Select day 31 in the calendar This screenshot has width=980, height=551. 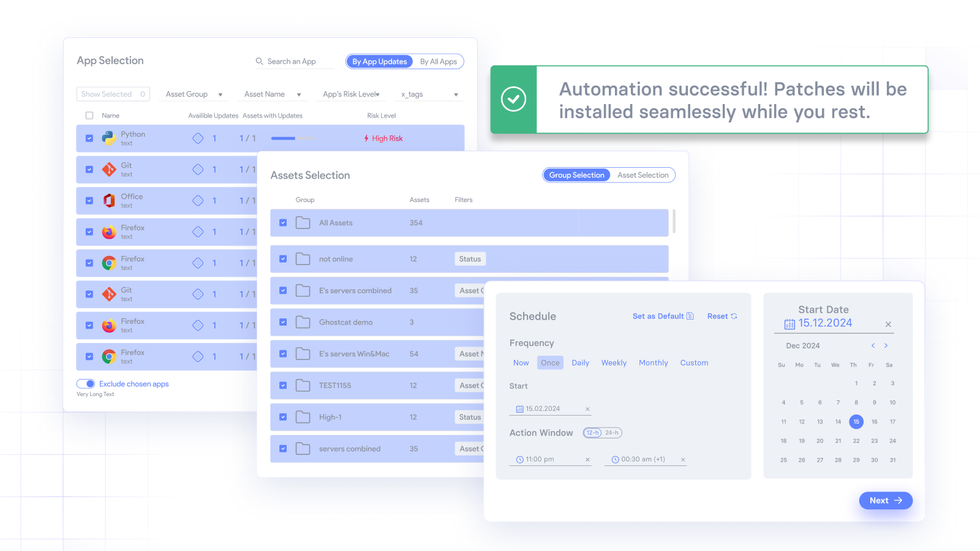coord(892,460)
